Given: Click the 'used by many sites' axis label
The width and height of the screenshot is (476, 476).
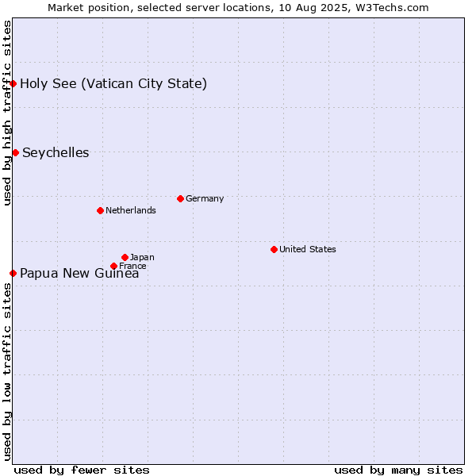Looking at the screenshot, I should point(398,470).
